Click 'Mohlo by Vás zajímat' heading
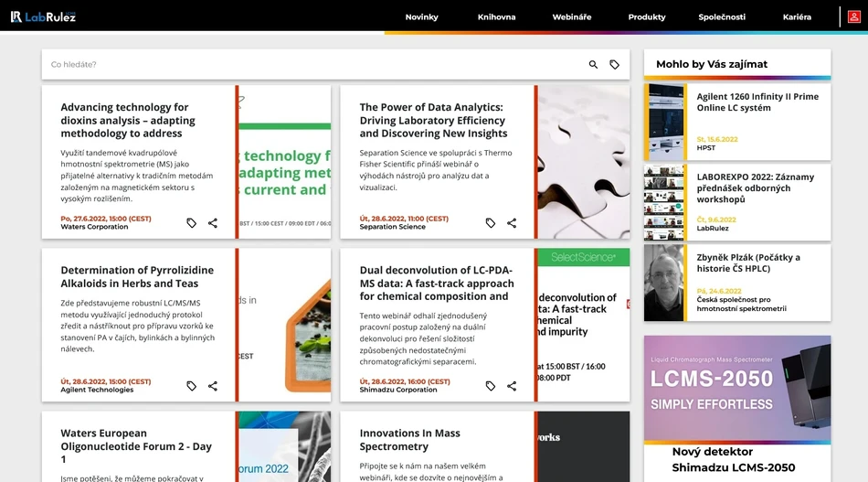 click(712, 64)
